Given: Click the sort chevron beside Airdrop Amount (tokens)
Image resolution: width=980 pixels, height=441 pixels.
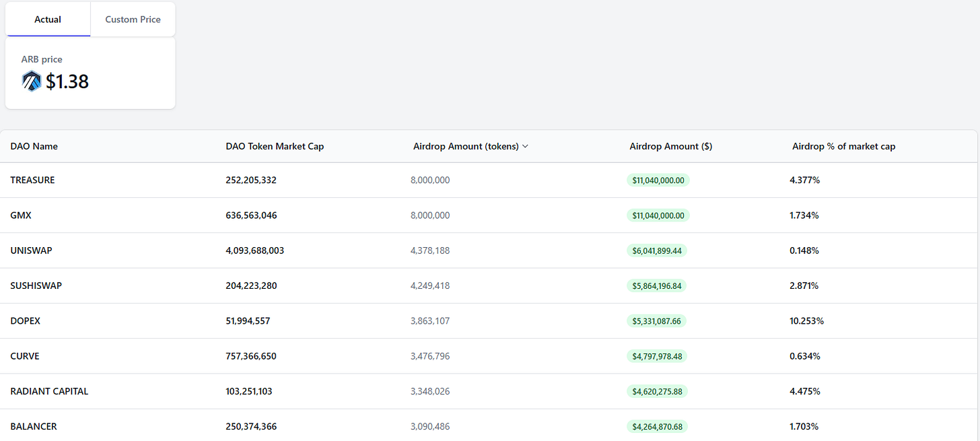Looking at the screenshot, I should click(525, 146).
